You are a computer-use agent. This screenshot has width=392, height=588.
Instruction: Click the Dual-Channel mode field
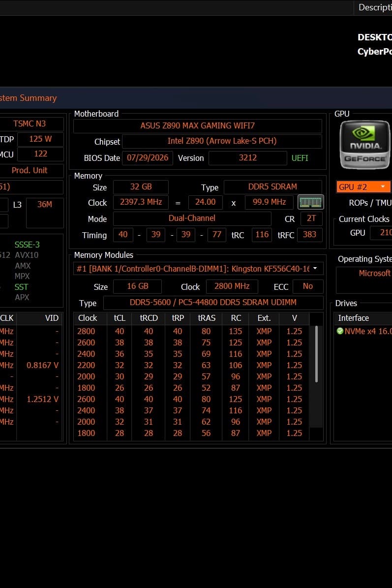click(192, 218)
